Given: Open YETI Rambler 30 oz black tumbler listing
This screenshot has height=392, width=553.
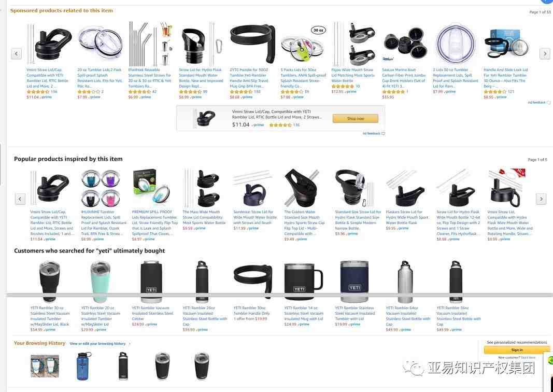Looking at the screenshot, I should (x=50, y=316).
